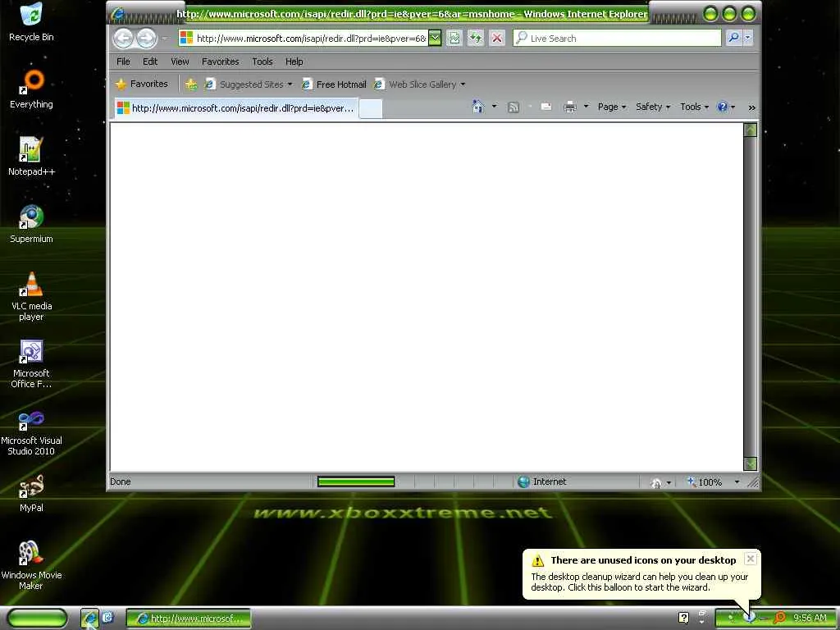Select the Notepad++ desktop shortcut
The height and width of the screenshot is (630, 840).
(32, 157)
